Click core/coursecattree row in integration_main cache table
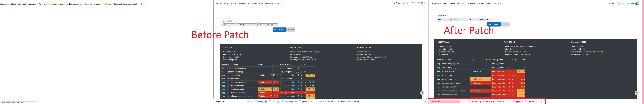644x104 pixels. (480, 79)
